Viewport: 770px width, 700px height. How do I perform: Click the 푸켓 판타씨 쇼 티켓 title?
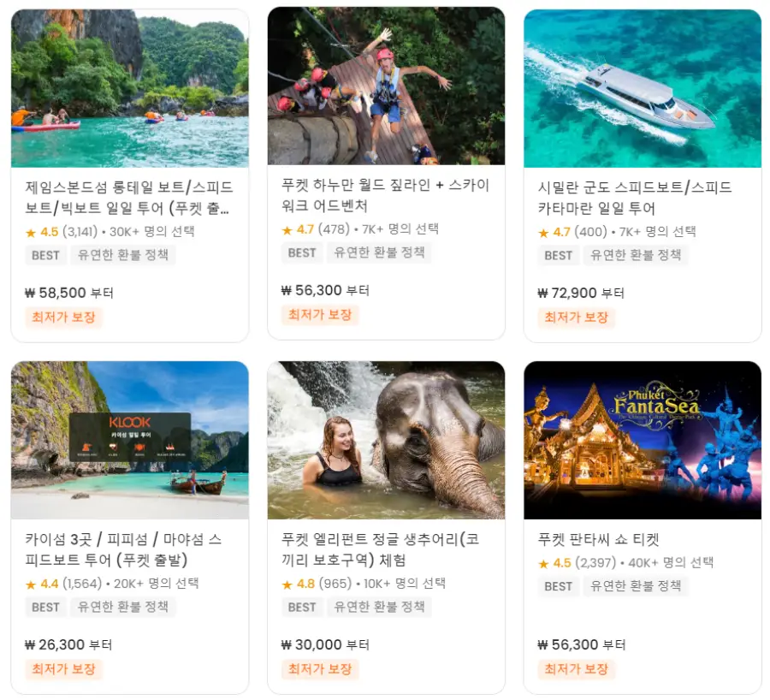tap(598, 539)
